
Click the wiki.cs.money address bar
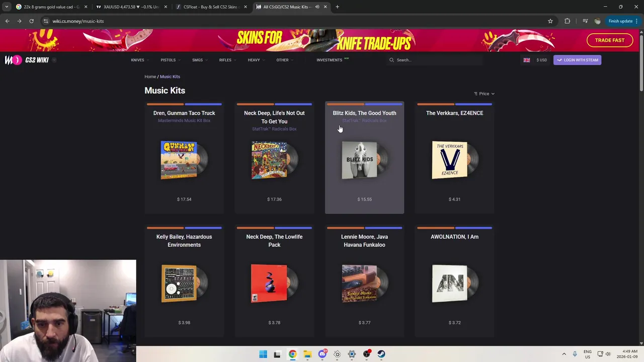coord(292,21)
